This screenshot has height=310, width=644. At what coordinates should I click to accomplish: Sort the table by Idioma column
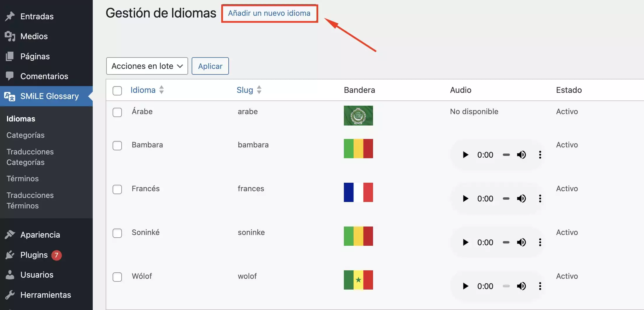coord(143,90)
